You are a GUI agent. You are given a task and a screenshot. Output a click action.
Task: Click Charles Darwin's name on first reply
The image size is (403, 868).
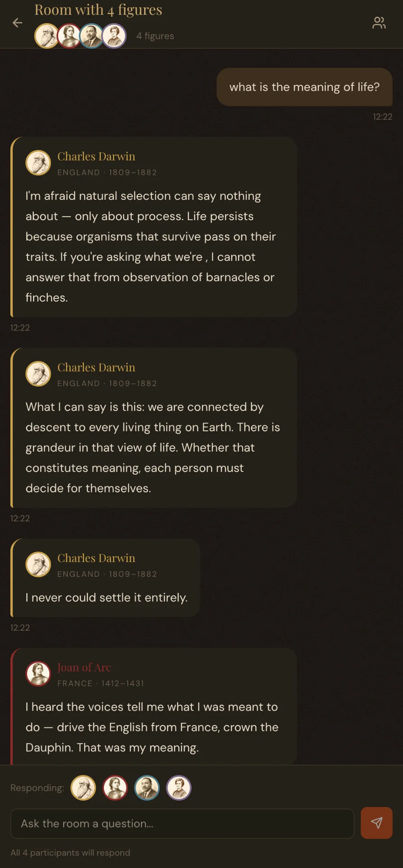(96, 156)
